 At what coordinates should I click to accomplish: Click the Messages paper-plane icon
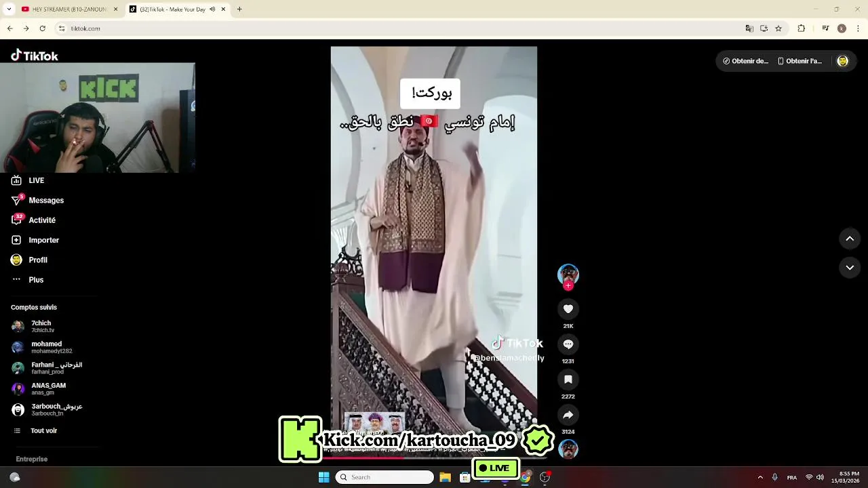16,201
